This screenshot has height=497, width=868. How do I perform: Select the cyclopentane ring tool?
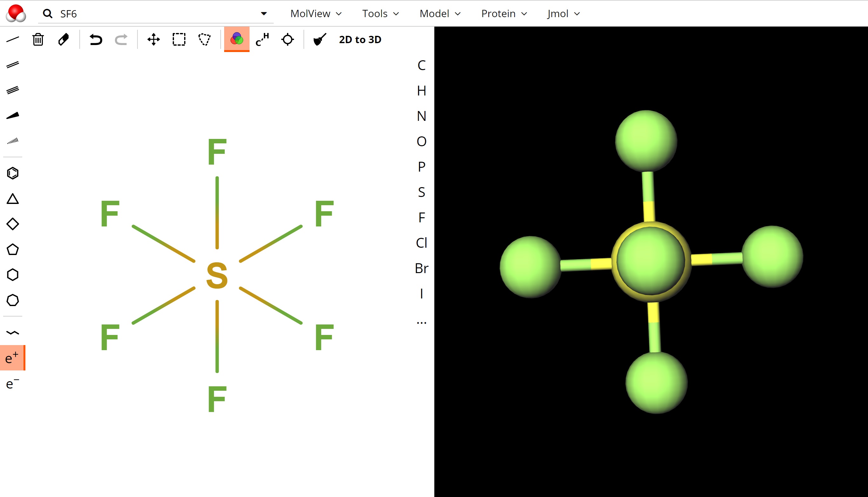pos(13,250)
